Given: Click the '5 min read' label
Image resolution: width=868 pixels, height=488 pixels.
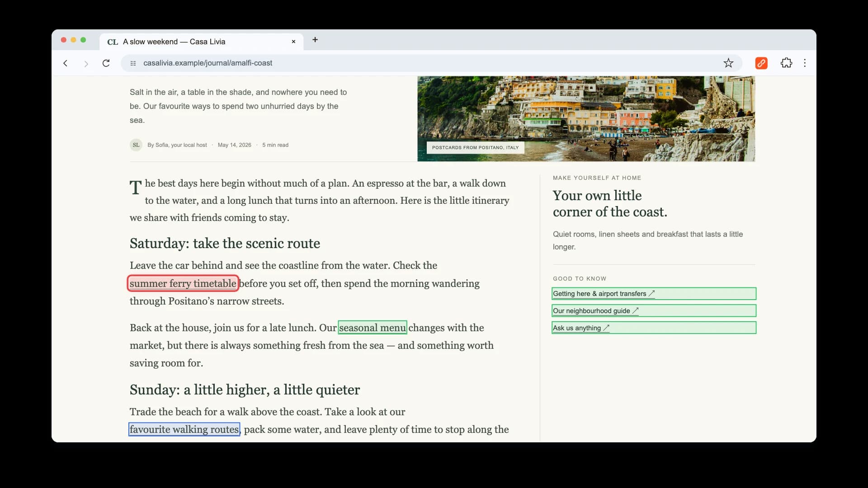Looking at the screenshot, I should (275, 145).
